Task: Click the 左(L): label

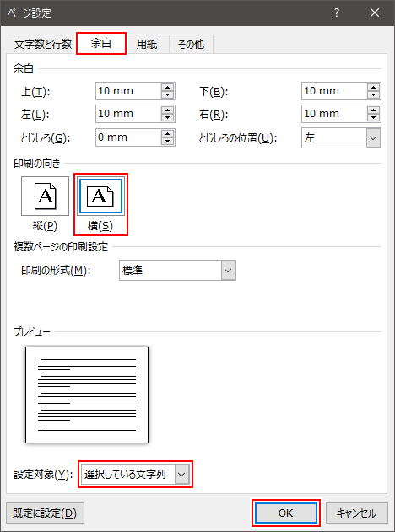Action: coord(35,115)
